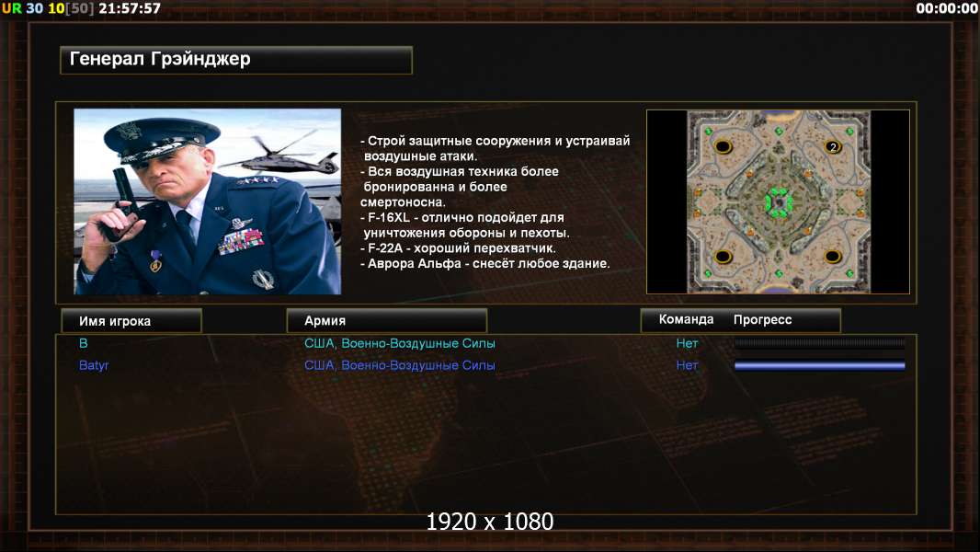Click army text in Batyr's row

(399, 365)
